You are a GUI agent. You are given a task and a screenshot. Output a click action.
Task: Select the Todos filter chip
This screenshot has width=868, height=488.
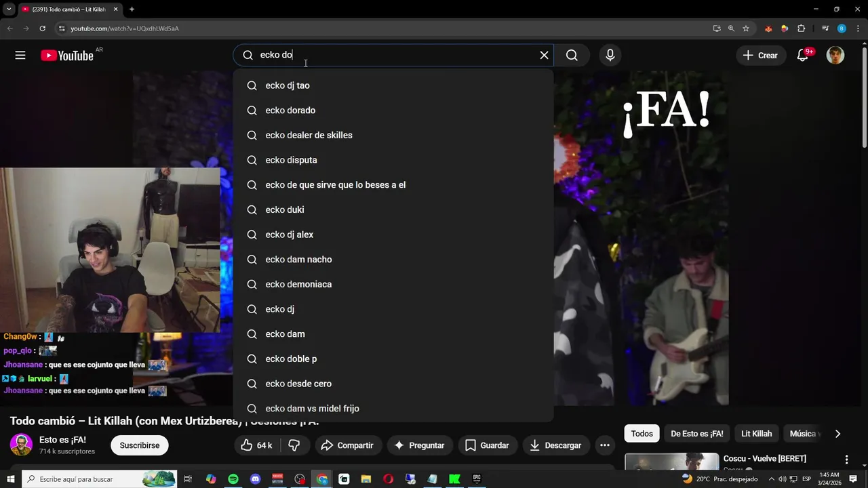(642, 434)
